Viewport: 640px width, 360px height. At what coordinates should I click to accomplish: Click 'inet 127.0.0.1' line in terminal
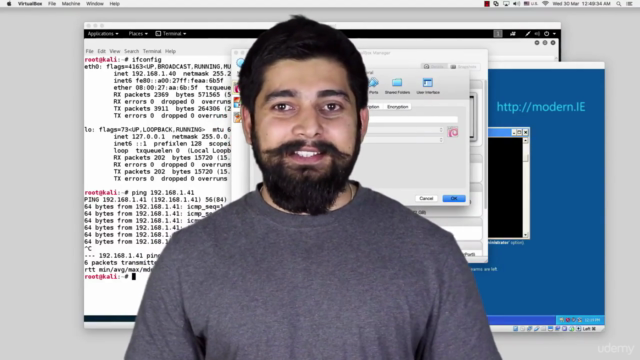point(172,137)
